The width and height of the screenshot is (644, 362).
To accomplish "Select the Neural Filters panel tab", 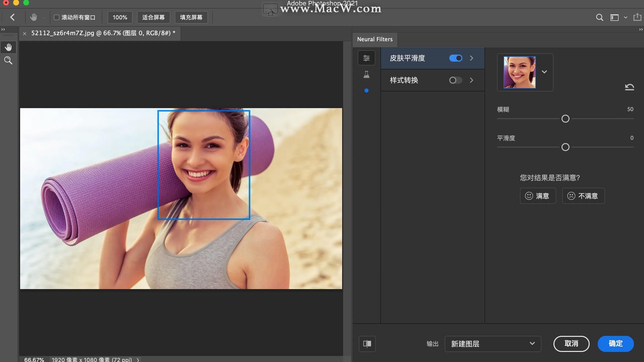I will point(375,39).
